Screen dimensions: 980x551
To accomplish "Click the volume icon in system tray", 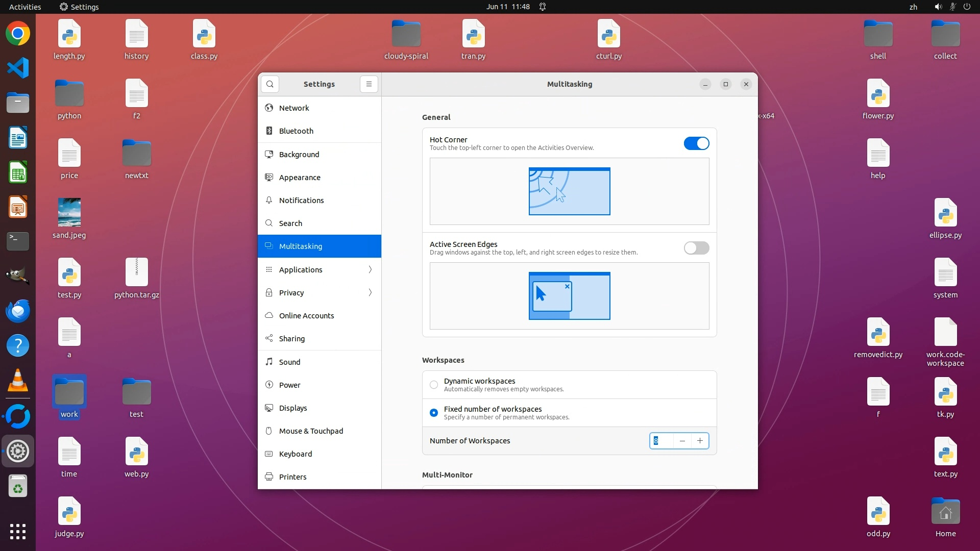I will point(938,7).
